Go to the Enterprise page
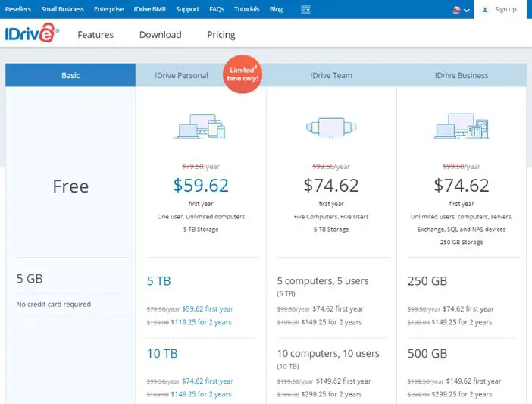Viewport: 532px width, 404px height. pos(109,9)
